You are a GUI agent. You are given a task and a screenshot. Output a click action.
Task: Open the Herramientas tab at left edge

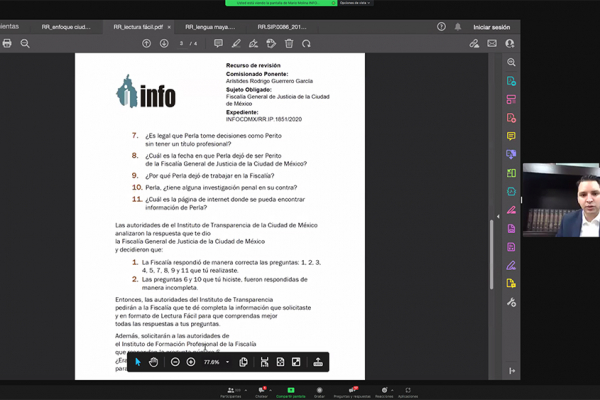[x=10, y=26]
